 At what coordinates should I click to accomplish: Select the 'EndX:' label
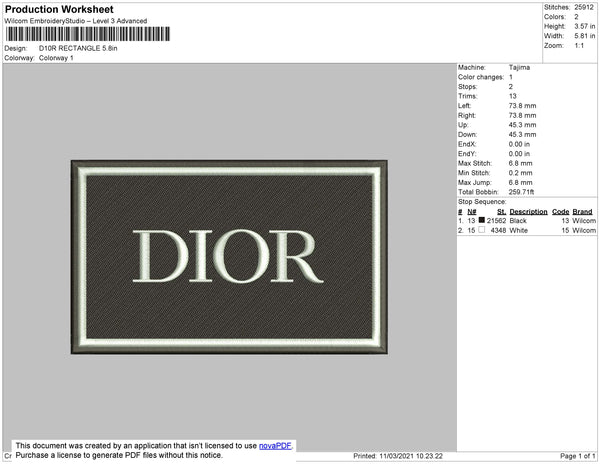[467, 144]
